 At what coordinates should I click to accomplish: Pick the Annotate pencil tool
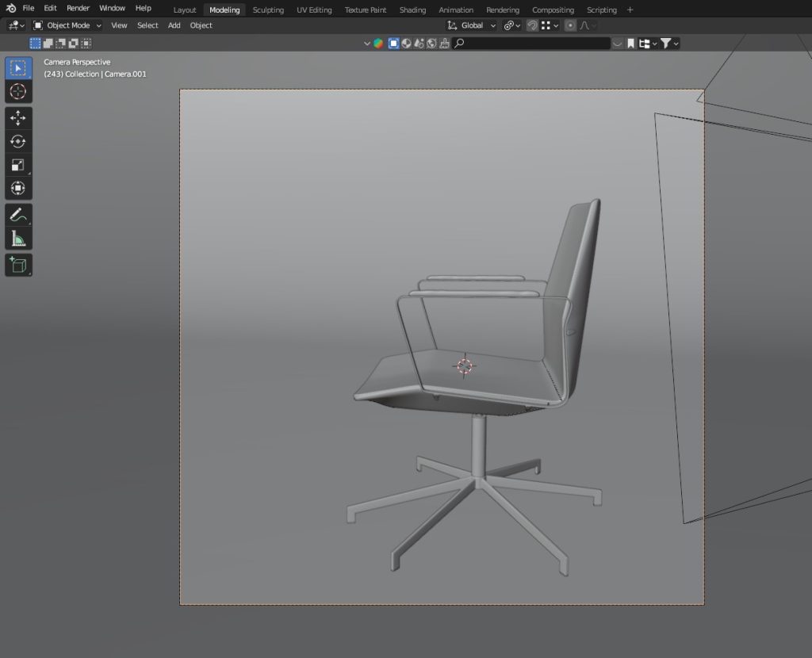pos(17,214)
